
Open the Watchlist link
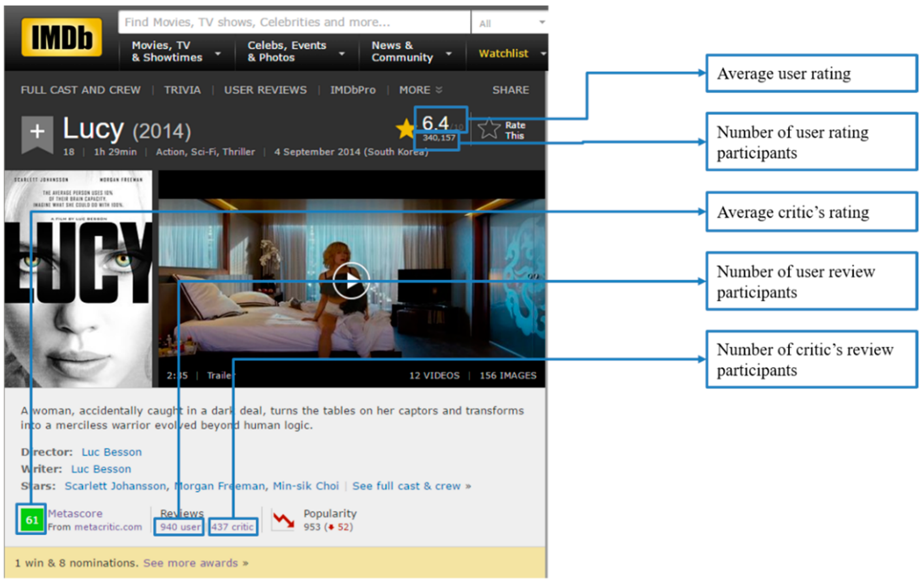click(x=503, y=53)
